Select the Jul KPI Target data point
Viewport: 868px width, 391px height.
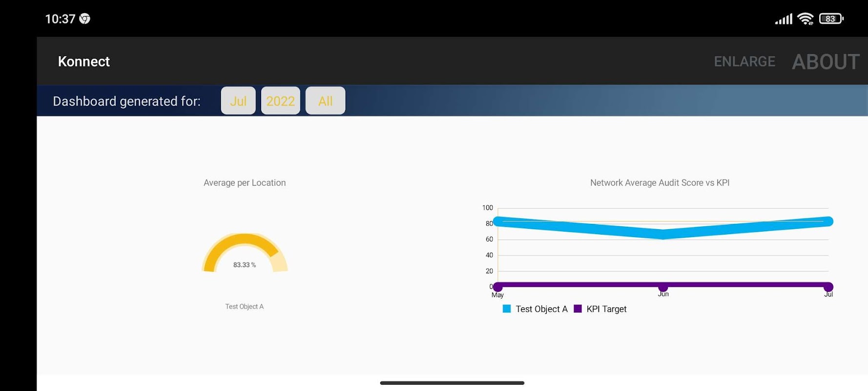pyautogui.click(x=828, y=287)
